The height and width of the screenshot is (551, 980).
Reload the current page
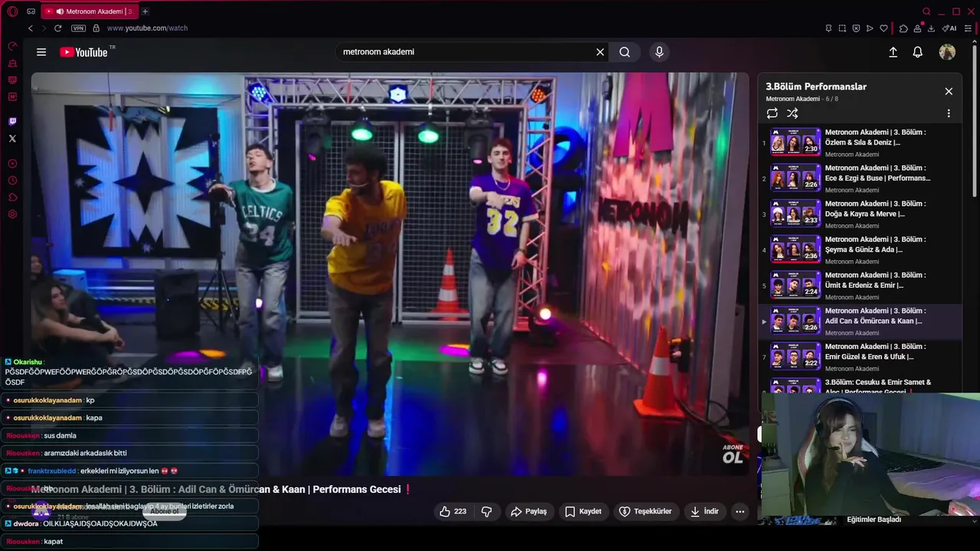click(57, 28)
